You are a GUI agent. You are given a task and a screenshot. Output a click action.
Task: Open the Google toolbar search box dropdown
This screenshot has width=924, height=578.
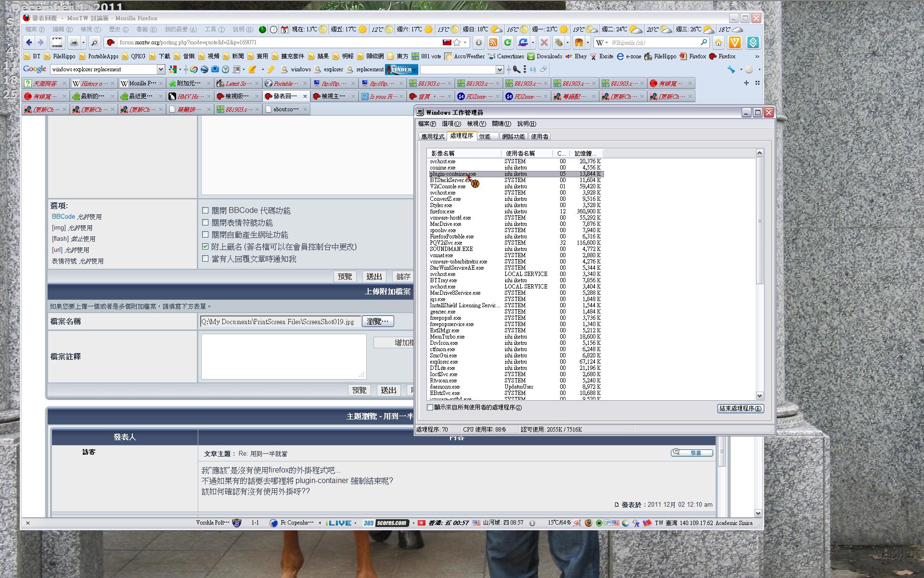(161, 69)
